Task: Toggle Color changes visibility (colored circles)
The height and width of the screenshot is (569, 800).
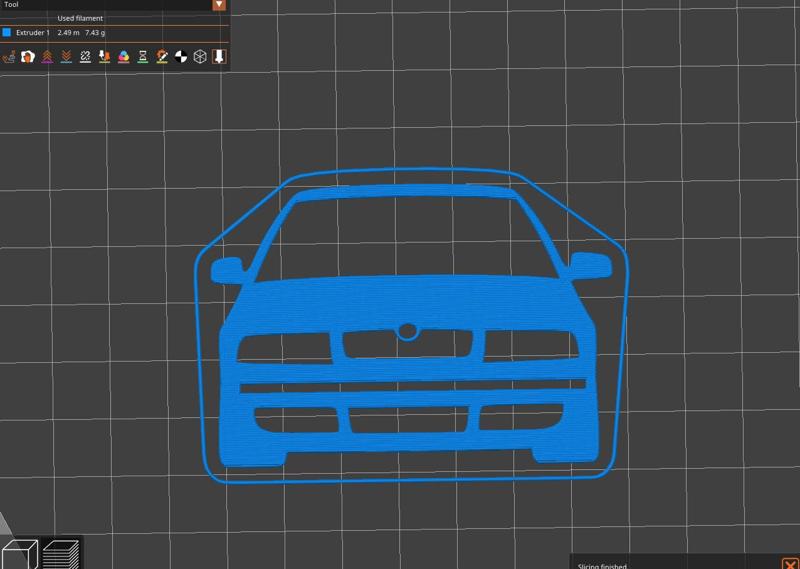Action: pos(123,57)
